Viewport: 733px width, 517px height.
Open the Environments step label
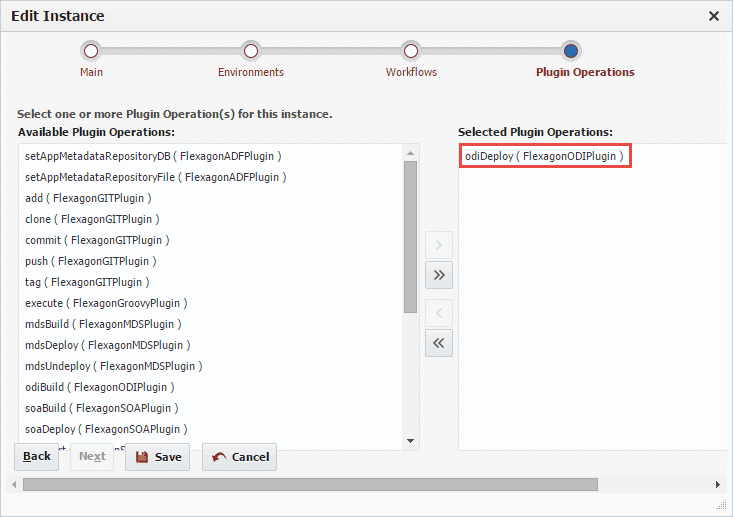coord(251,72)
